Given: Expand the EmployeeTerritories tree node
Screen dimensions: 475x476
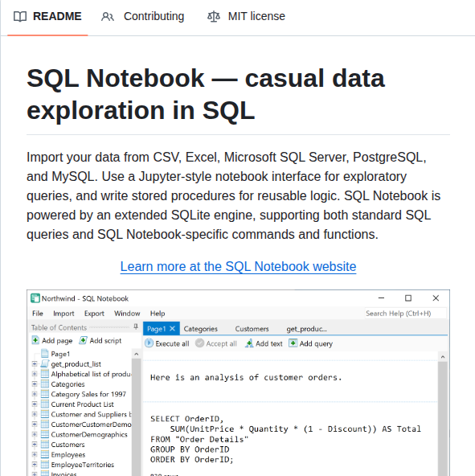Looking at the screenshot, I should [35, 465].
